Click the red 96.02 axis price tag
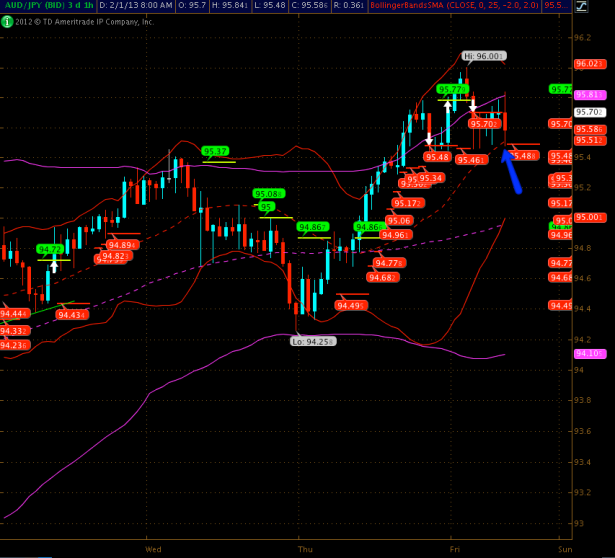This screenshot has width=615, height=558. pos(587,65)
